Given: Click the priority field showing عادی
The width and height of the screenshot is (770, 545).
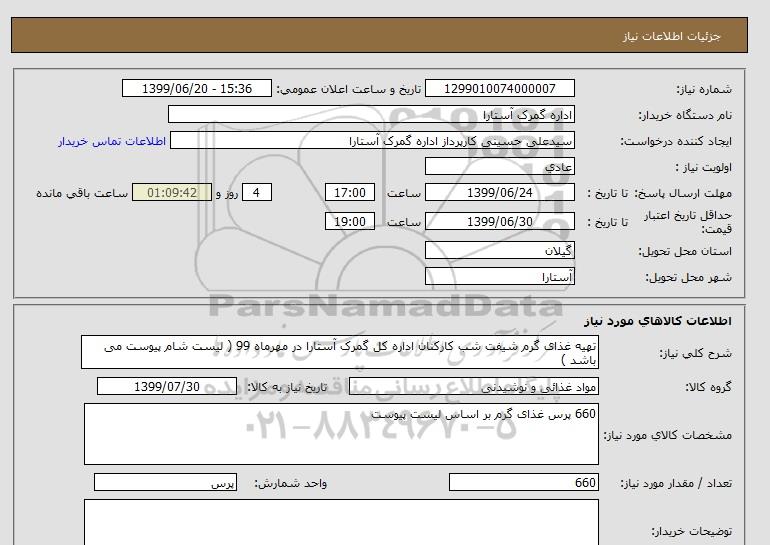Looking at the screenshot, I should (499, 166).
